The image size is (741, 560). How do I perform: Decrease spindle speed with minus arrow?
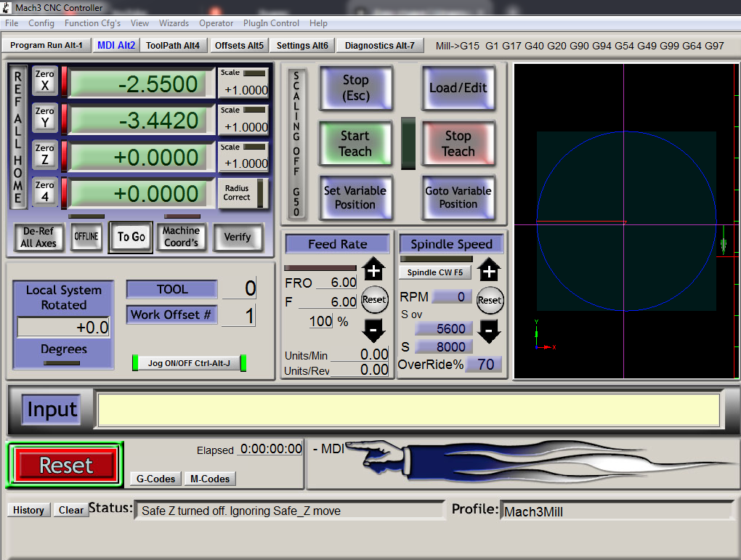[489, 330]
